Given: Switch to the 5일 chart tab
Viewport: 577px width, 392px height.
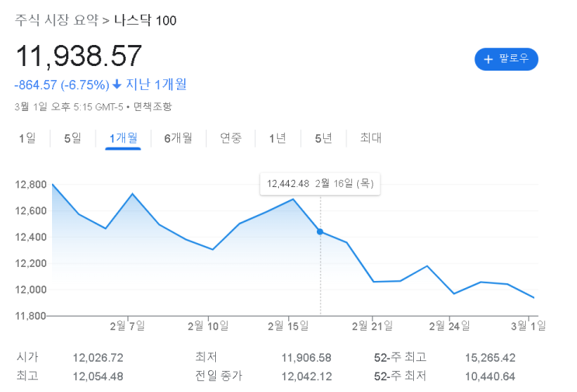Looking at the screenshot, I should (x=72, y=138).
